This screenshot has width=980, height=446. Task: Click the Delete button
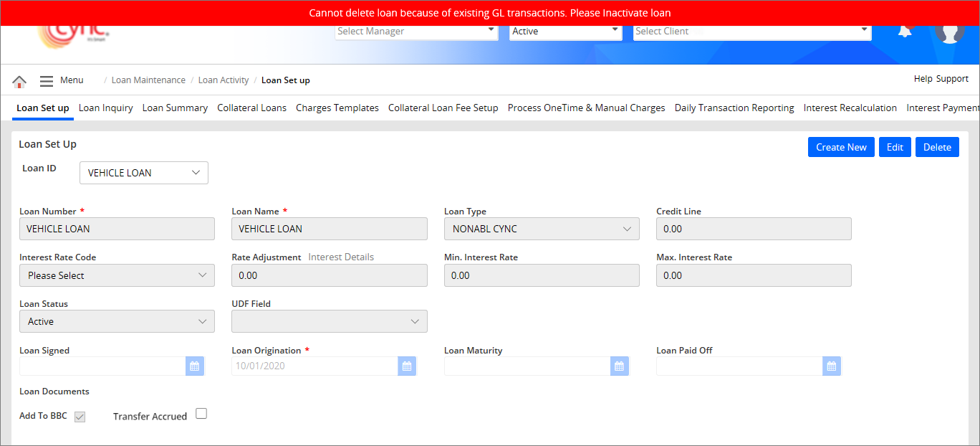point(937,147)
